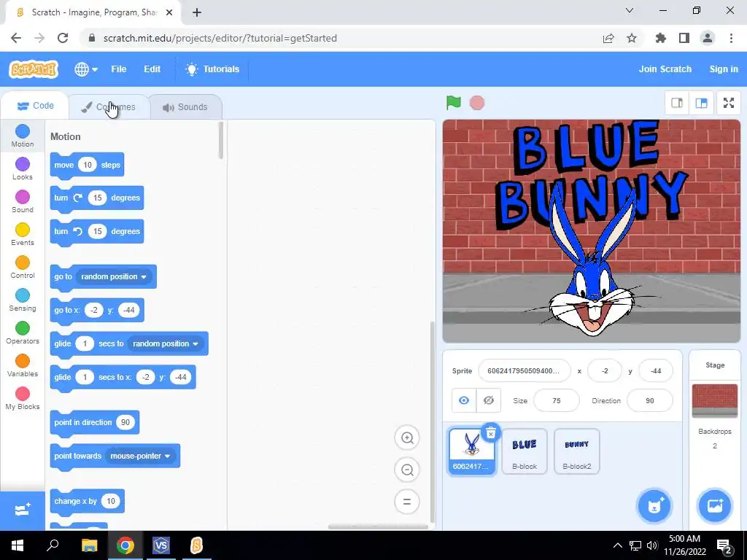Click the point in direction 90 block
Viewport: 747px width, 560px height.
pos(94,423)
